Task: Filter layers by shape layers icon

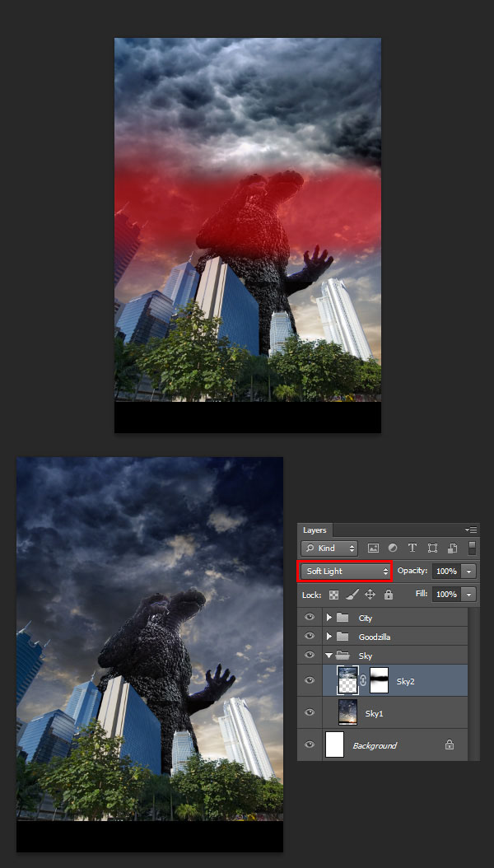Action: 432,548
